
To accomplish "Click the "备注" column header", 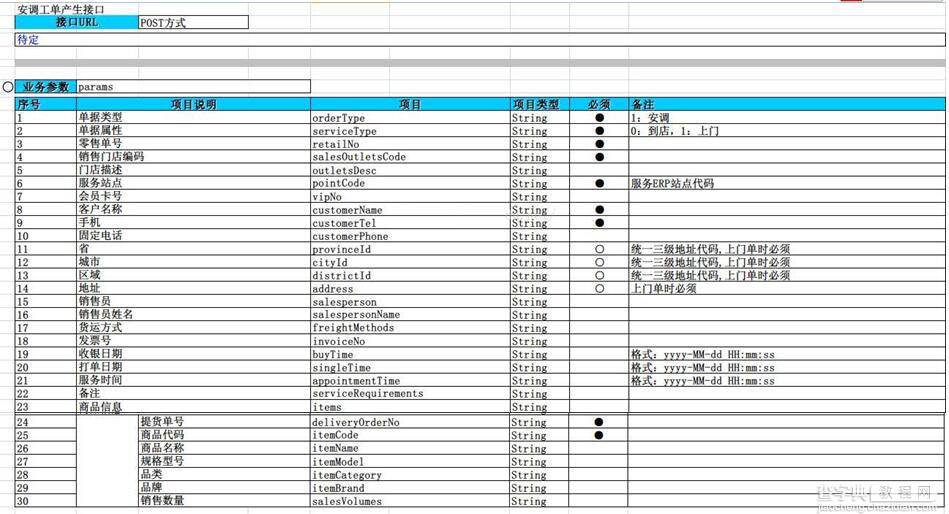I will pyautogui.click(x=787, y=104).
